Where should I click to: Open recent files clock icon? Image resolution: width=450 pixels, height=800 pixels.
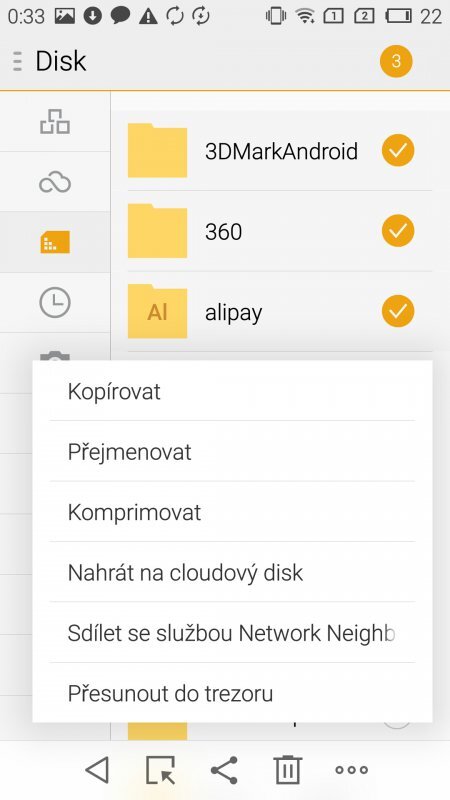click(x=55, y=303)
